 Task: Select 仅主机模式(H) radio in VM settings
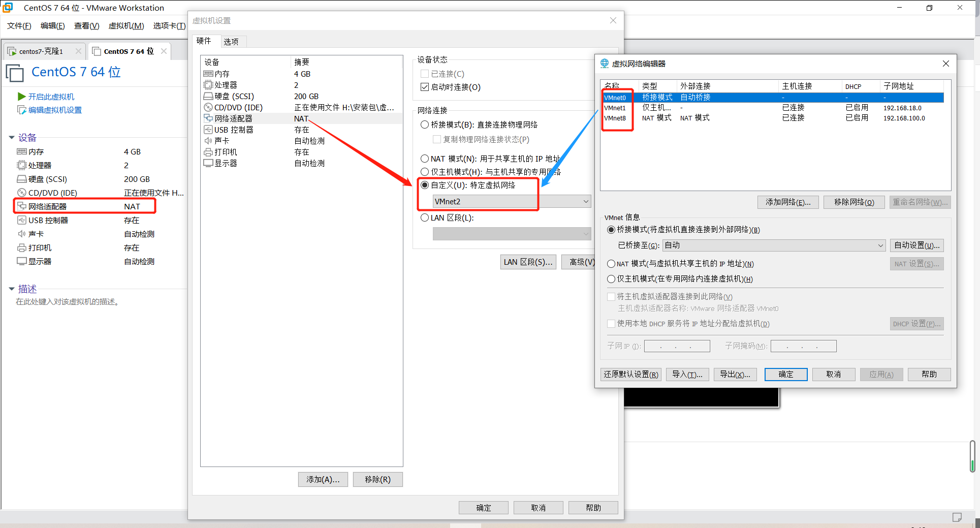tap(425, 172)
